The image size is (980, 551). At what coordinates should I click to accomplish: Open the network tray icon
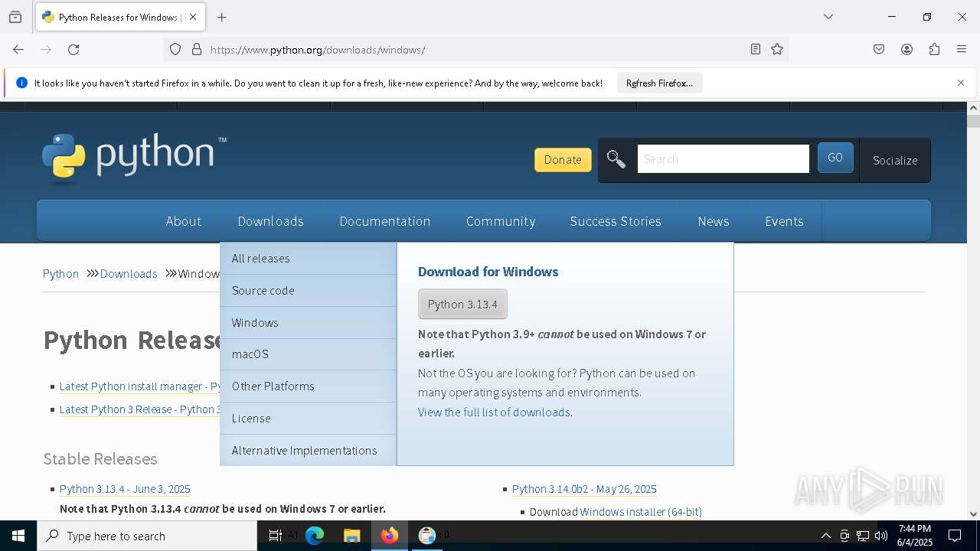863,536
